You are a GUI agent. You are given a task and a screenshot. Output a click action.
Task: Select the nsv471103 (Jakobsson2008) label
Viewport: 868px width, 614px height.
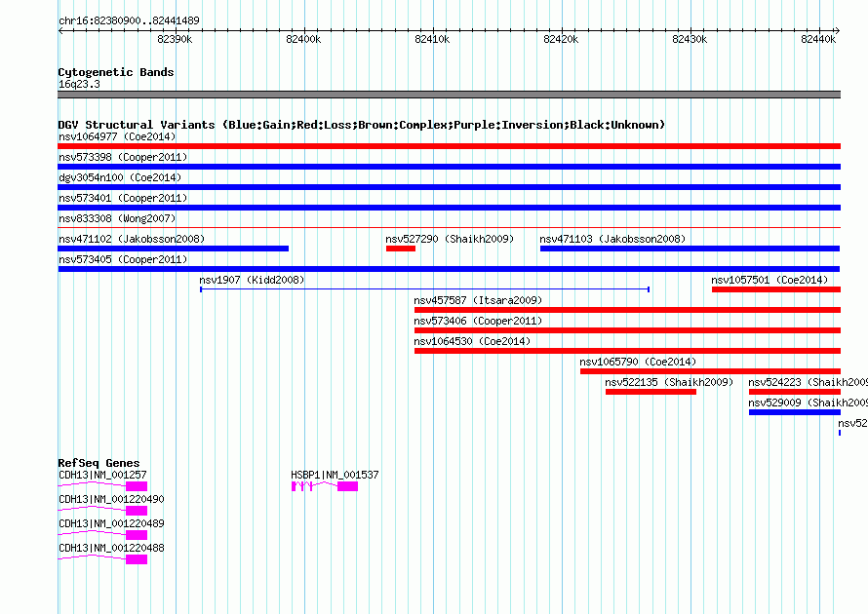pyautogui.click(x=612, y=239)
